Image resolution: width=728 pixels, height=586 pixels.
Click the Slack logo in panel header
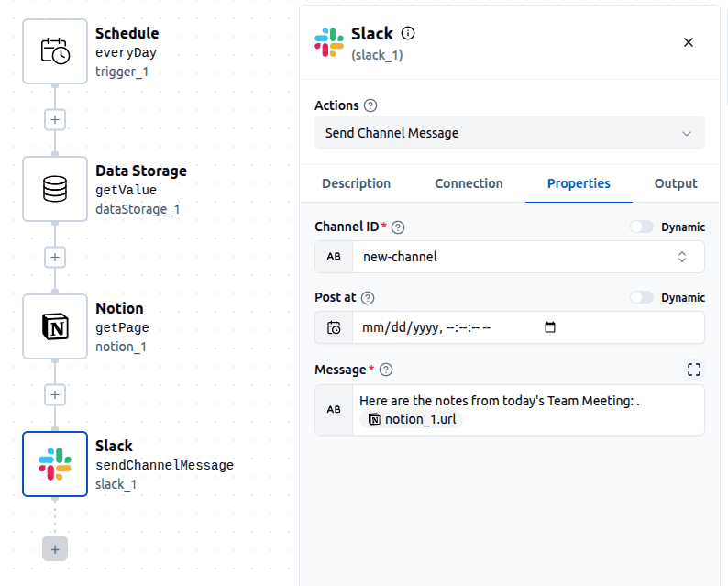[x=329, y=42]
